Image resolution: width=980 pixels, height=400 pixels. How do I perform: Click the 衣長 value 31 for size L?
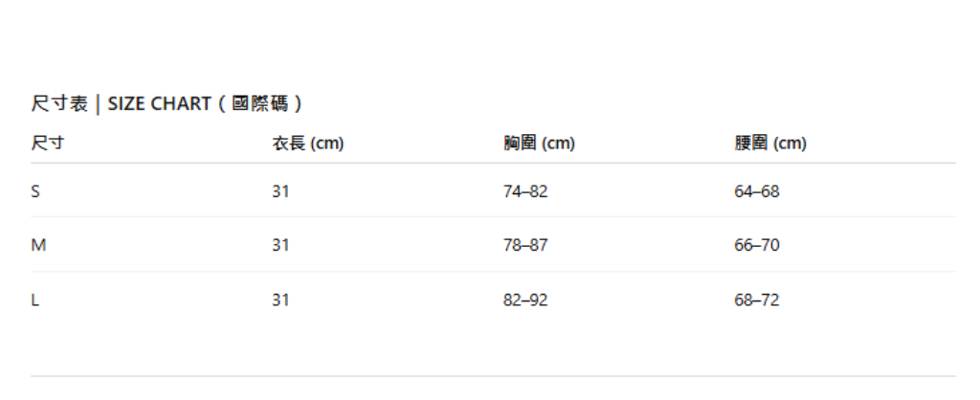280,300
